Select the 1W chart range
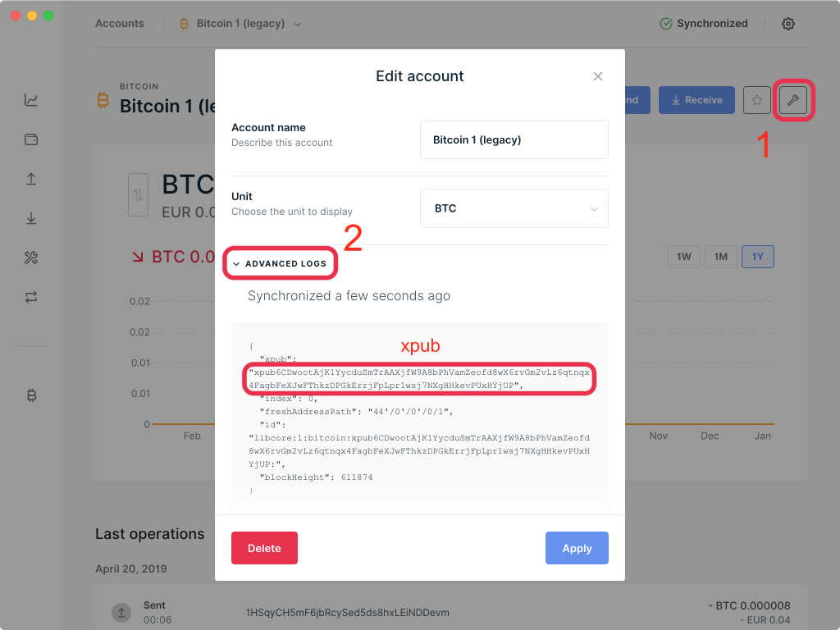840x630 pixels. click(x=683, y=257)
